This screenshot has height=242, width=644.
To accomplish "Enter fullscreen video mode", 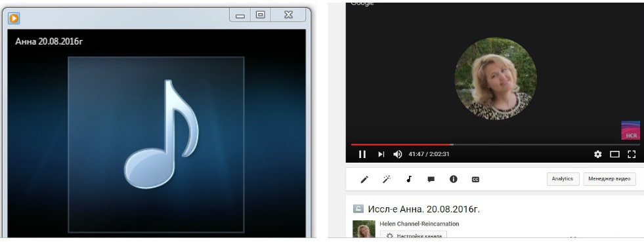I will pos(632,154).
